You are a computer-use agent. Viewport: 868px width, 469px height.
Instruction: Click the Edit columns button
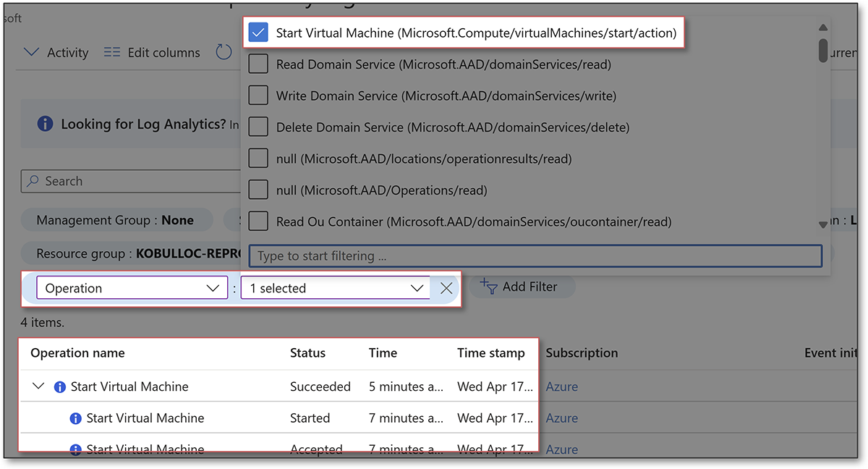coord(152,53)
